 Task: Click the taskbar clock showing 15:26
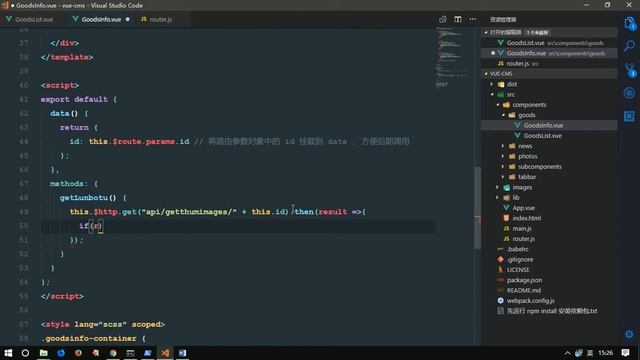pyautogui.click(x=605, y=353)
